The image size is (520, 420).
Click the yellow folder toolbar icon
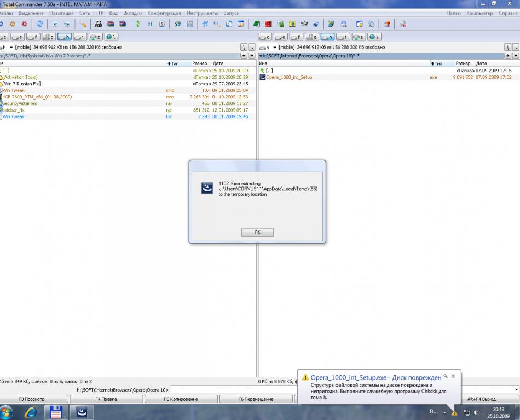(292, 24)
